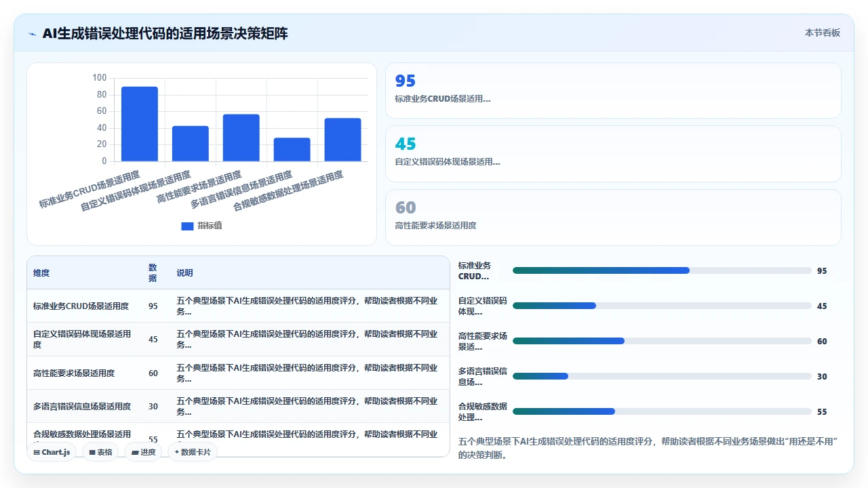
Task: Open the data card showing 45
Action: 613,154
